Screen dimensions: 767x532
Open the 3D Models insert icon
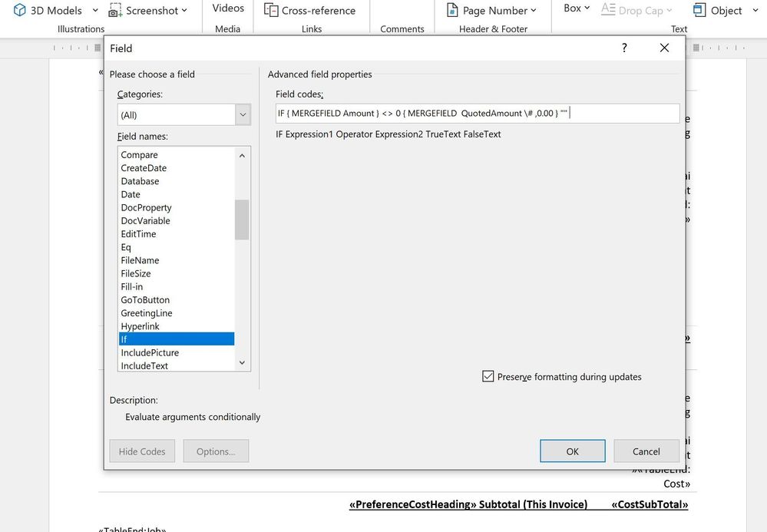pyautogui.click(x=19, y=10)
